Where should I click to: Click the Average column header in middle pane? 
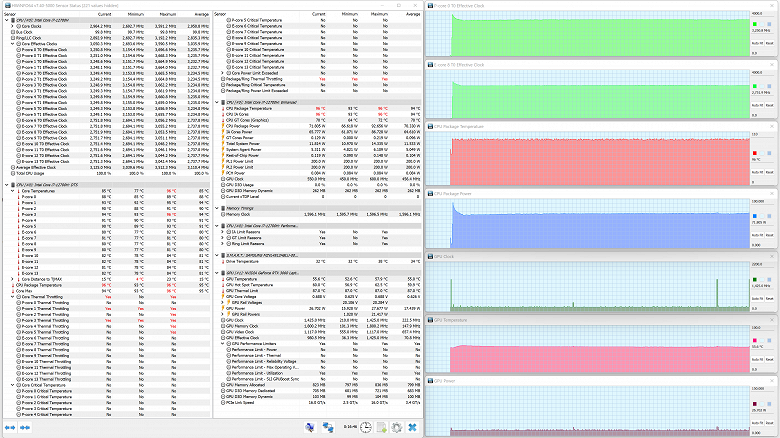tap(411, 15)
